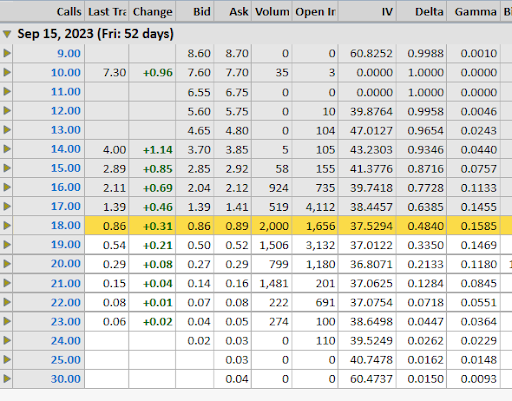Click the 1,481 volume value
512x401 pixels.
tap(274, 283)
